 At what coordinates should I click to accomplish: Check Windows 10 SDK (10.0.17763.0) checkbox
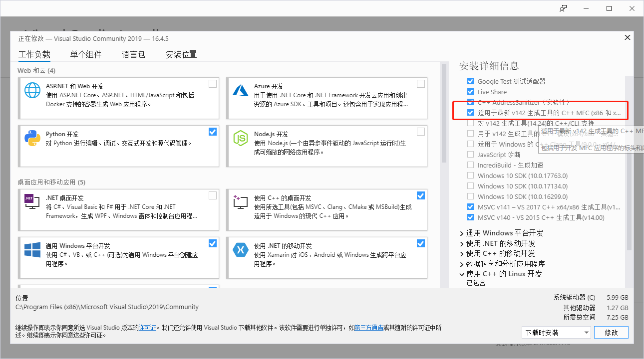(x=470, y=176)
